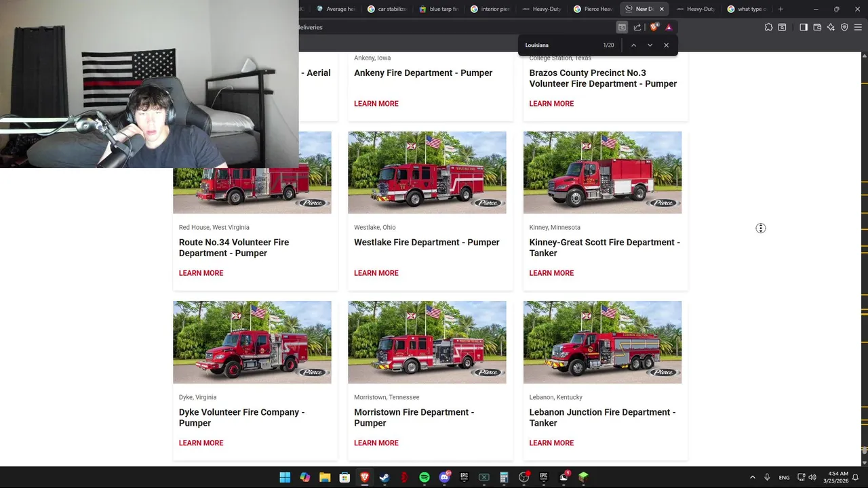This screenshot has width=868, height=488.
Task: Click 'Lebanon Junction Fire Department - Tanker' heading
Action: click(602, 418)
